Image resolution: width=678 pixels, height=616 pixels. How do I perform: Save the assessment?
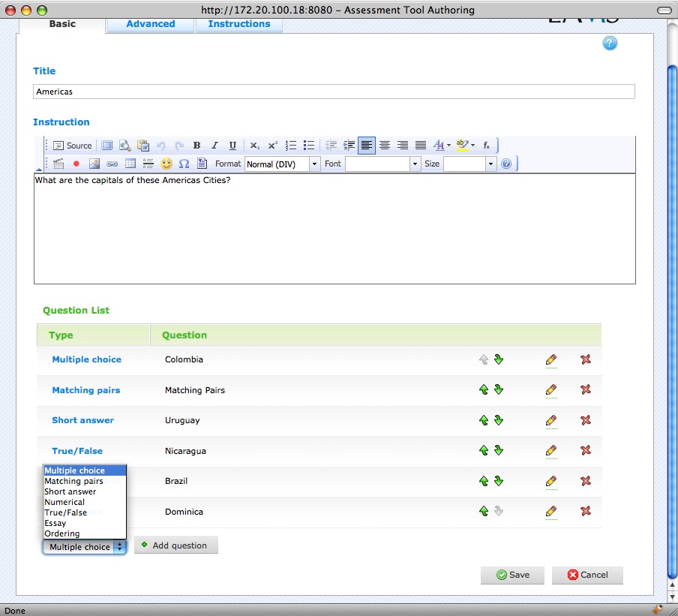512,575
